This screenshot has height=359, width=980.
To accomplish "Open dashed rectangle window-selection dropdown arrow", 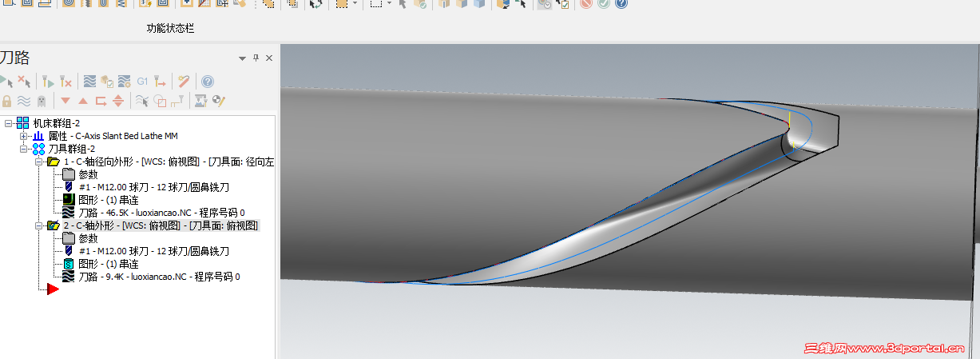I will coord(389,4).
